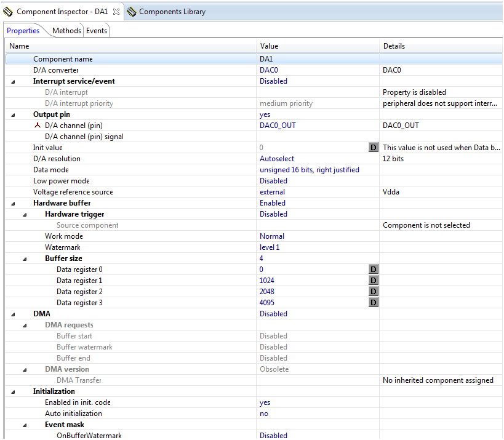Collapse the Buffer size group
504x440 pixels.
25,258
